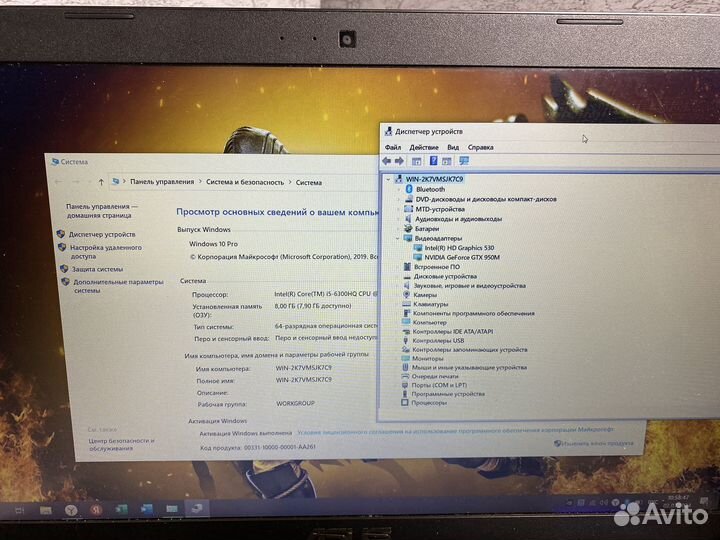Select Звуковые, игровые и видеоустройства row

[x=469, y=286]
